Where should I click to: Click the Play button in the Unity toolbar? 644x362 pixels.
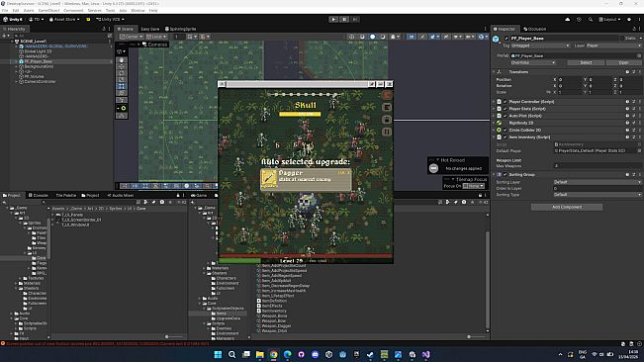point(333,20)
